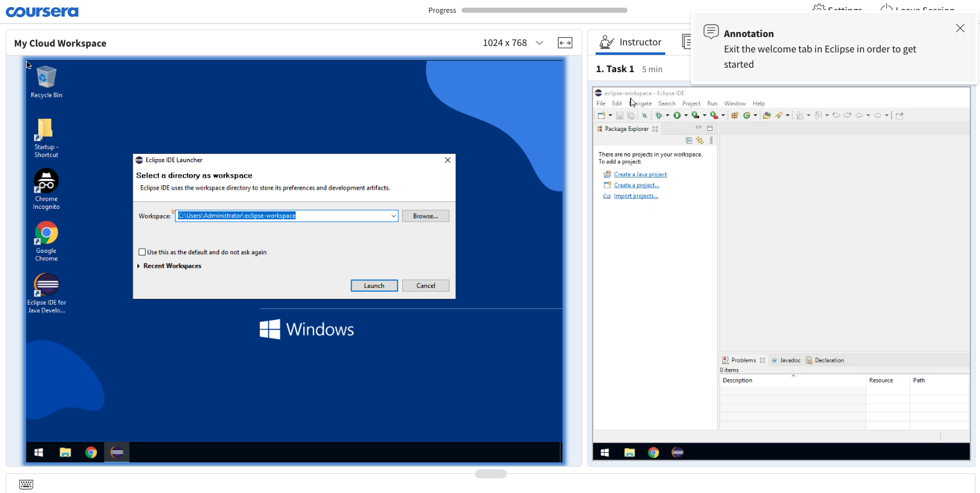Toggle Pin Editor in instructor's Eclipse toolbar

[x=900, y=116]
